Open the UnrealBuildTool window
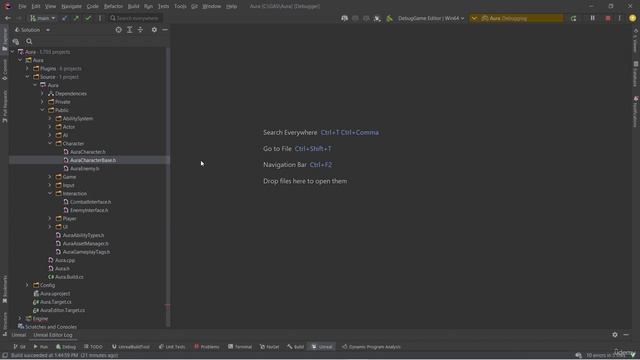This screenshot has height=360, width=640. (x=131, y=347)
